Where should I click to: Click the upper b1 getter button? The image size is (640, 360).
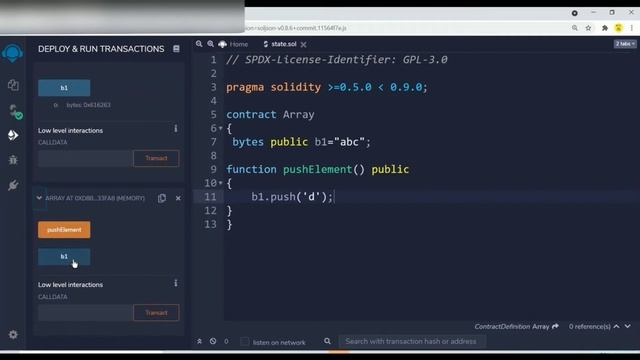click(x=64, y=88)
